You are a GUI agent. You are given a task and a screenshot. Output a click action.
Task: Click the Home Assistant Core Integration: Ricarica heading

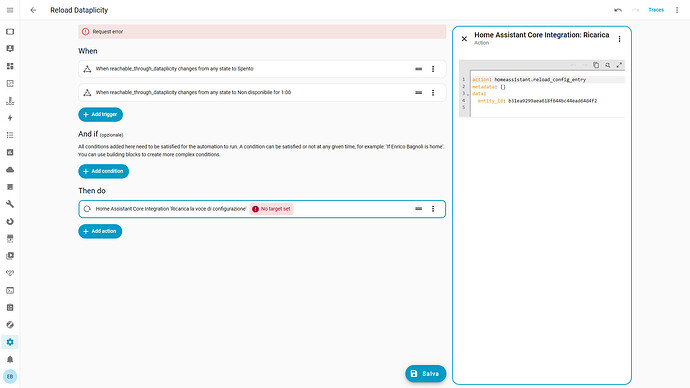click(x=542, y=35)
